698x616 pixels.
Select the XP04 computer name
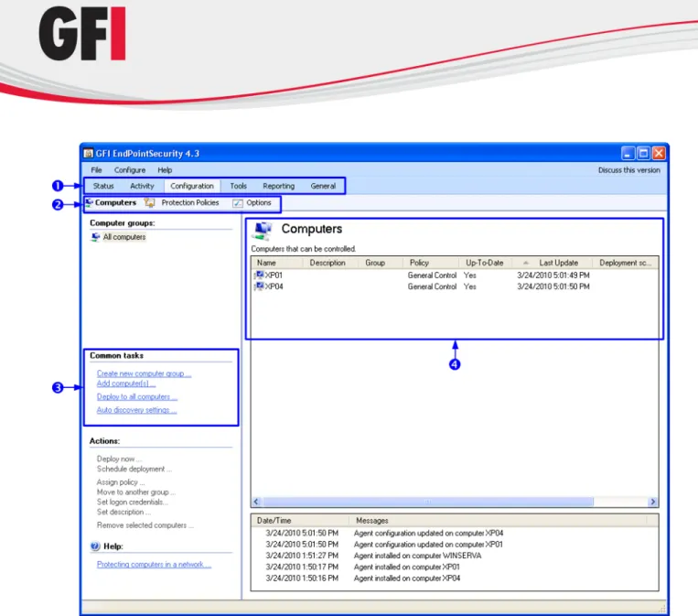274,286
